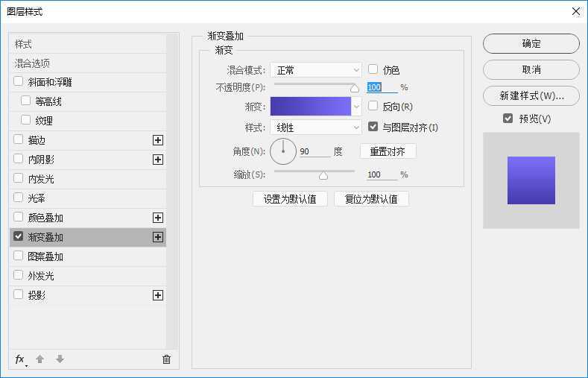Select 样式 list header
The width and height of the screenshot is (588, 378).
click(x=88, y=44)
